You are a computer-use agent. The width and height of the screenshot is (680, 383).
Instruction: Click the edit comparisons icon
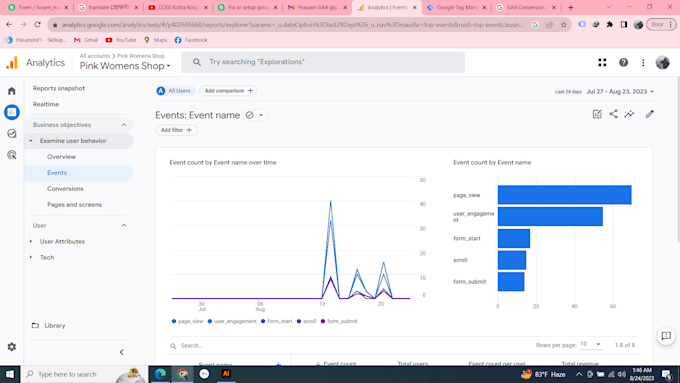[597, 114]
